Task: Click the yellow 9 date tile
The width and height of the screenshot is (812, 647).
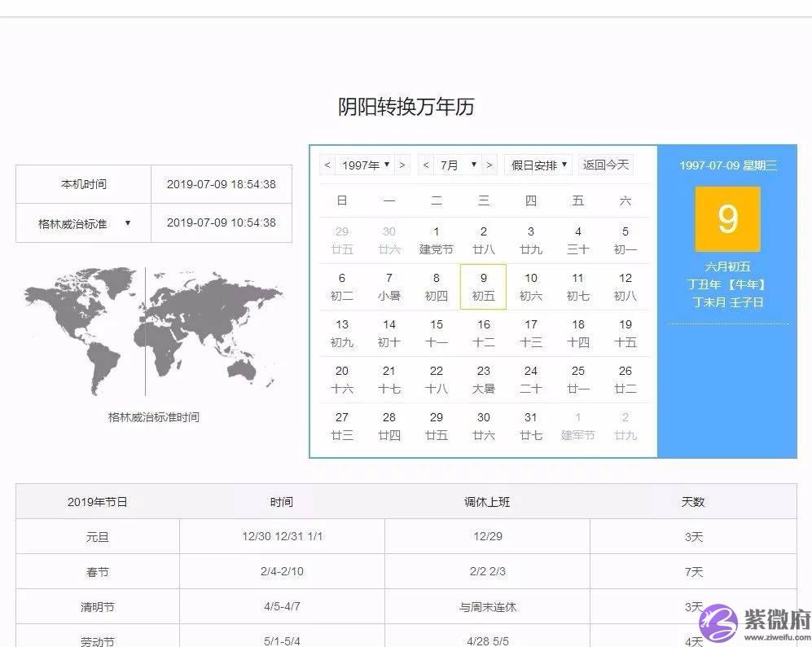Action: [x=727, y=219]
